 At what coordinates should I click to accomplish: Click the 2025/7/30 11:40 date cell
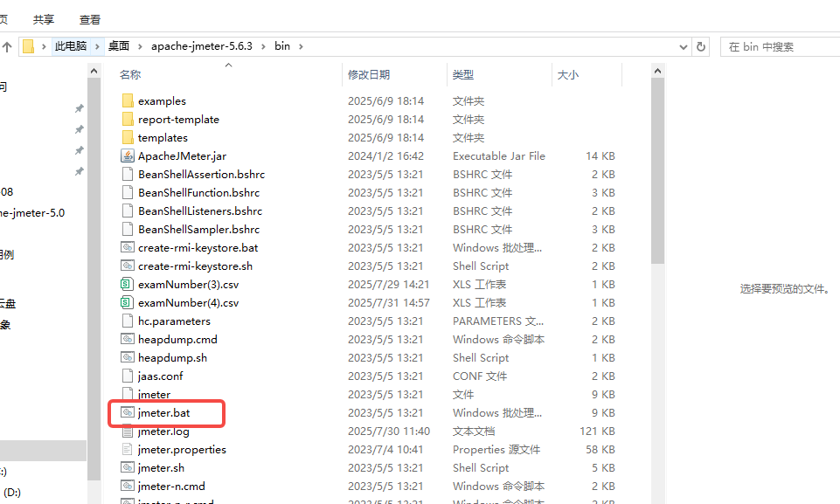point(389,432)
